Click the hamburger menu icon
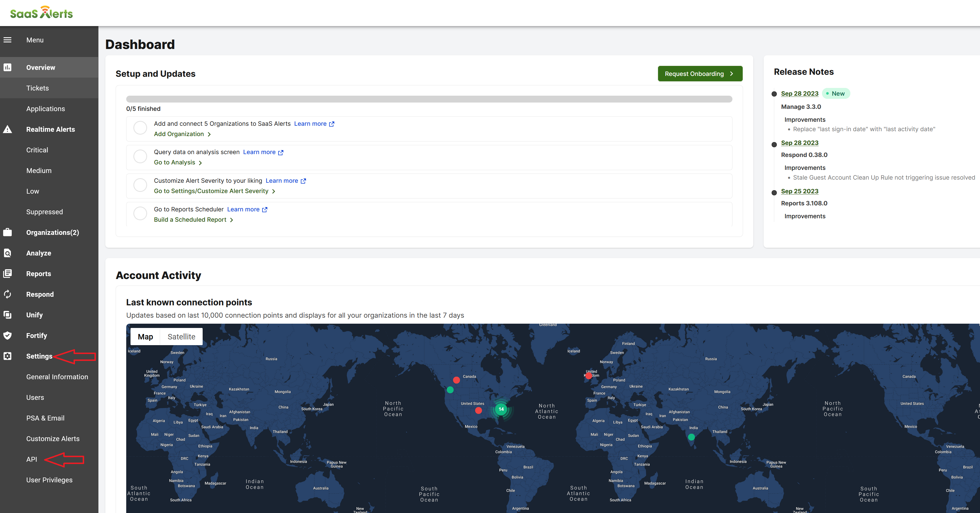Screen dimensions: 980x513 click(x=8, y=40)
